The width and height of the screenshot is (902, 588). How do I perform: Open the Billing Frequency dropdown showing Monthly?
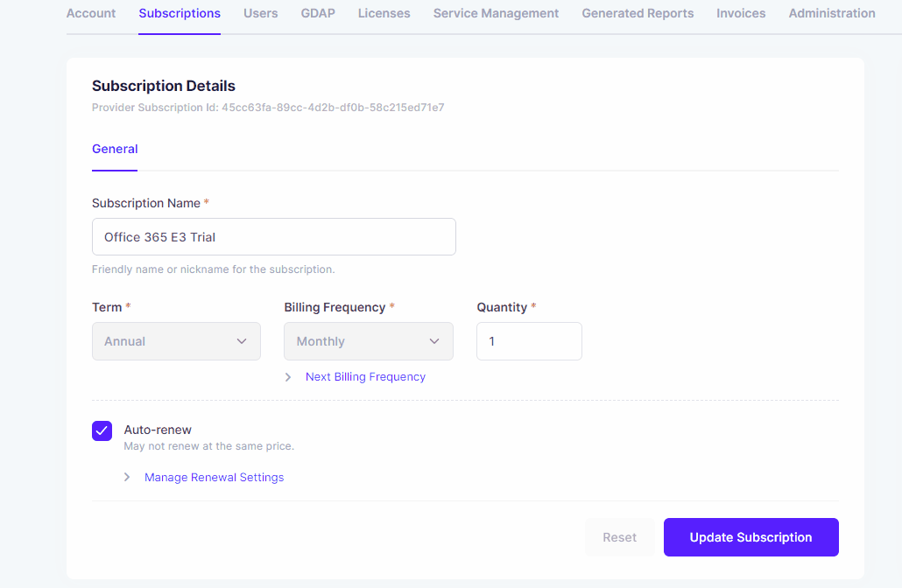[368, 341]
